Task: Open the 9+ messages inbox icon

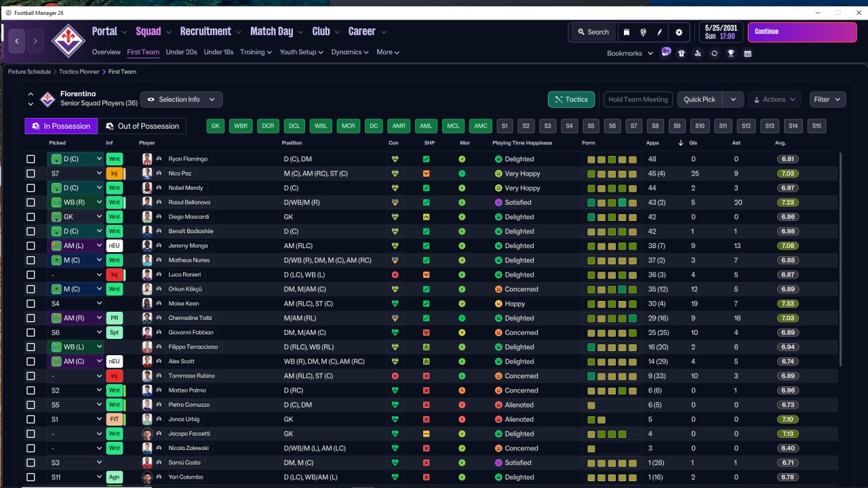Action: [666, 52]
